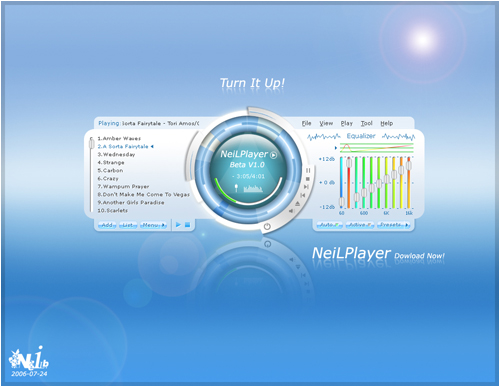Click the blue stop square below the playlist
500x387 pixels.
click(187, 225)
